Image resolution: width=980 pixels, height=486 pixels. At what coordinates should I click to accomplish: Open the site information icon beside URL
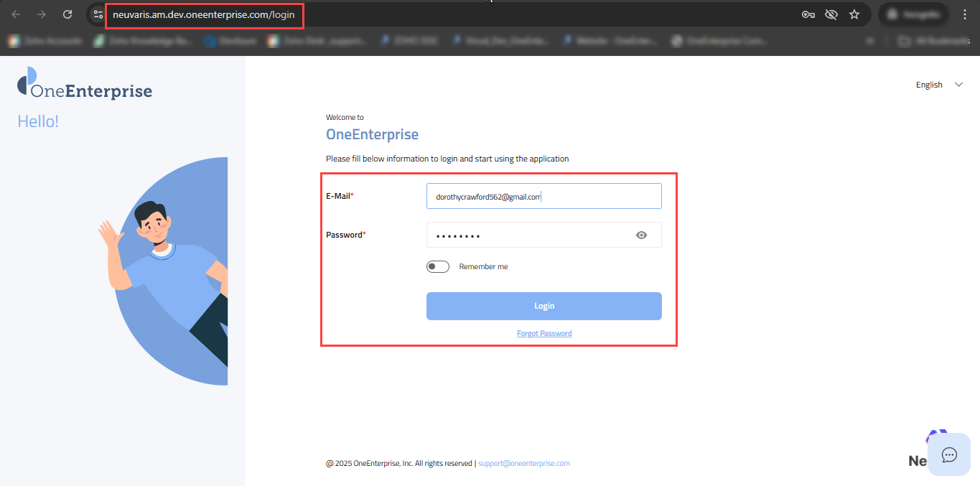tap(98, 14)
